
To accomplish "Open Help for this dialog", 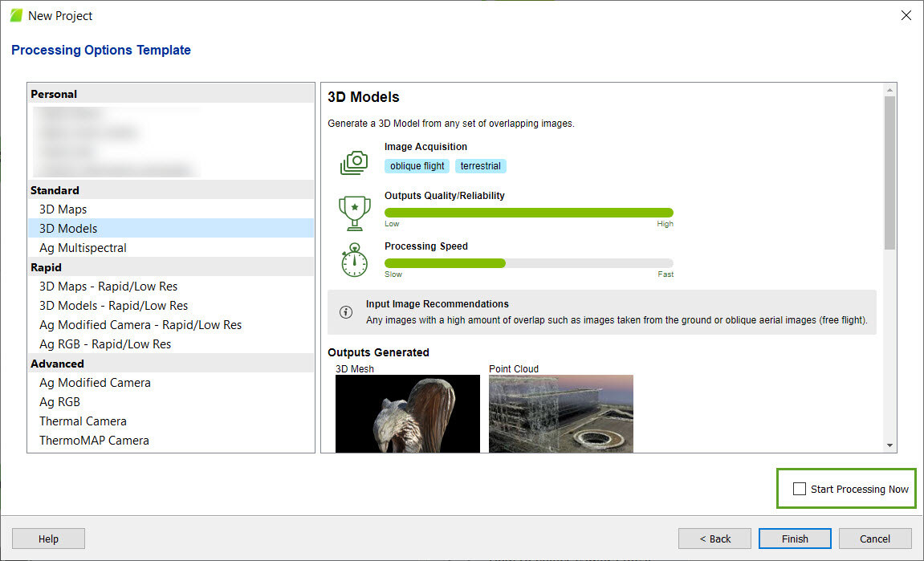I will pos(48,539).
